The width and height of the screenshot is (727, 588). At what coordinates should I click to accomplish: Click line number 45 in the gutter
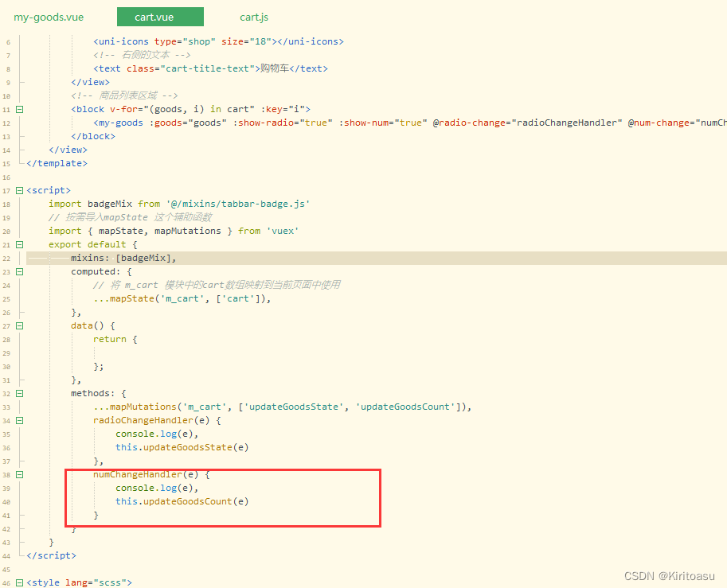6,570
